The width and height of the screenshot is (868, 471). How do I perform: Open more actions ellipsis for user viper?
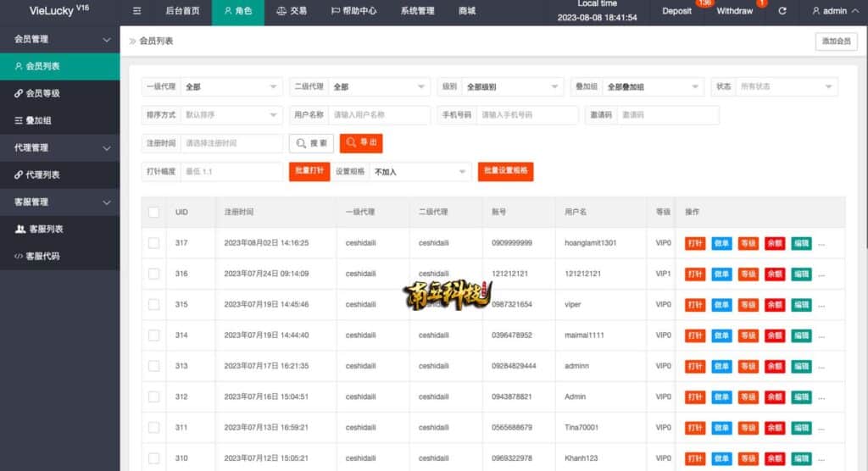[821, 305]
